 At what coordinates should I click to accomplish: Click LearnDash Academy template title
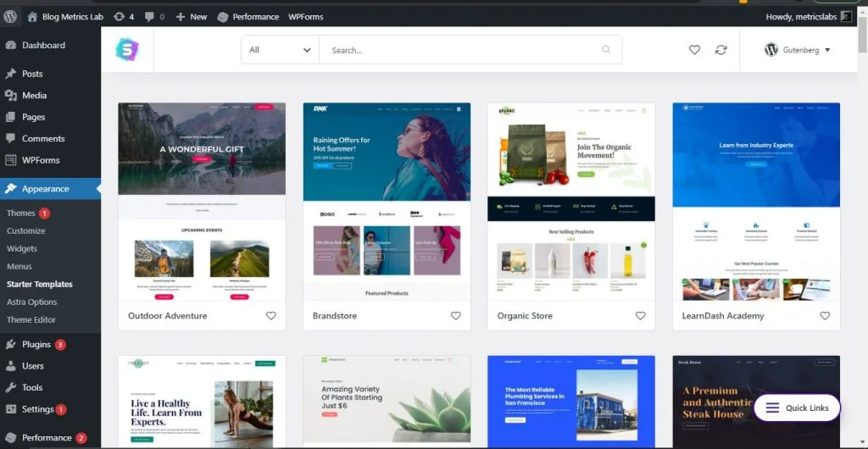723,316
